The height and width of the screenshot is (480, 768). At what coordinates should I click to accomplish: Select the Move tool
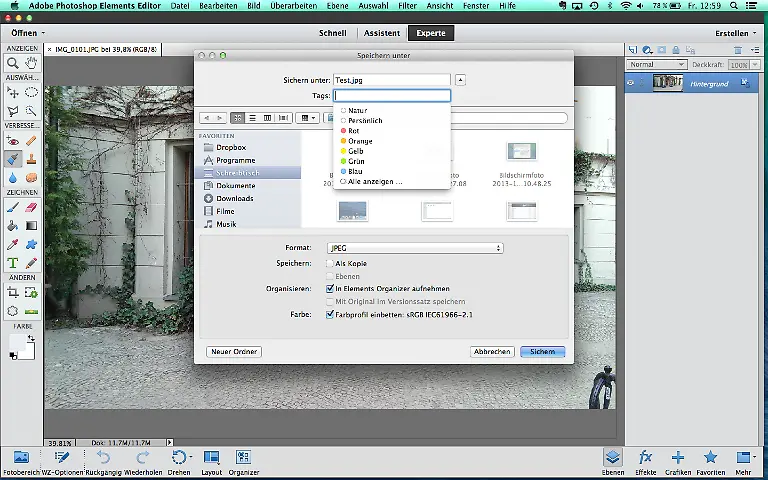pos(13,93)
